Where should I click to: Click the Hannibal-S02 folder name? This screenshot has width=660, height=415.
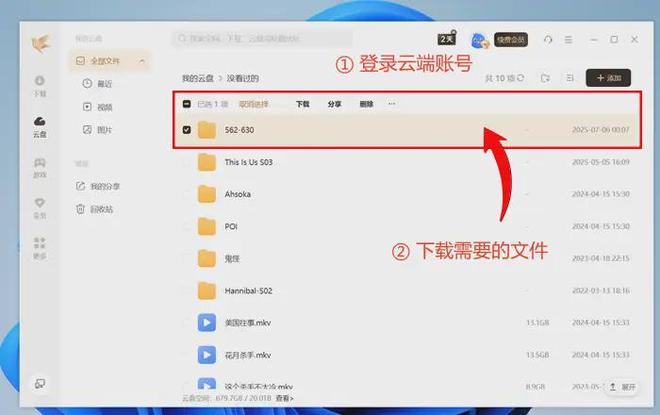pyautogui.click(x=248, y=291)
